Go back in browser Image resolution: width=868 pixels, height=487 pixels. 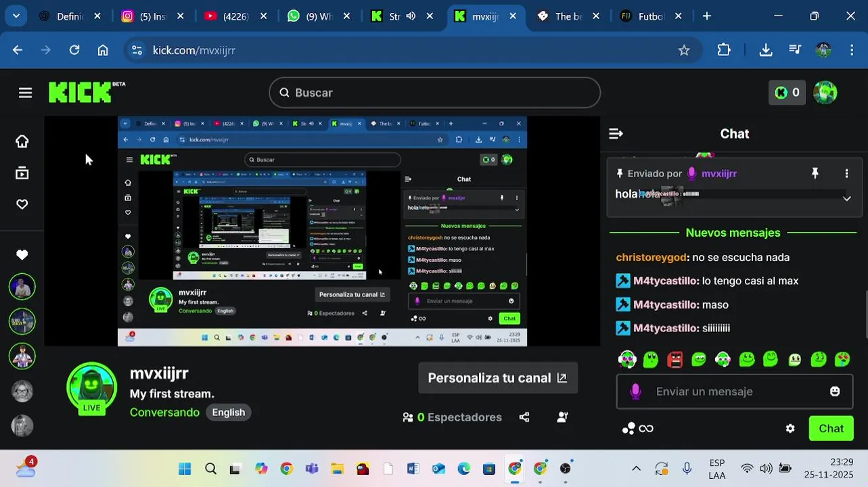(x=18, y=50)
